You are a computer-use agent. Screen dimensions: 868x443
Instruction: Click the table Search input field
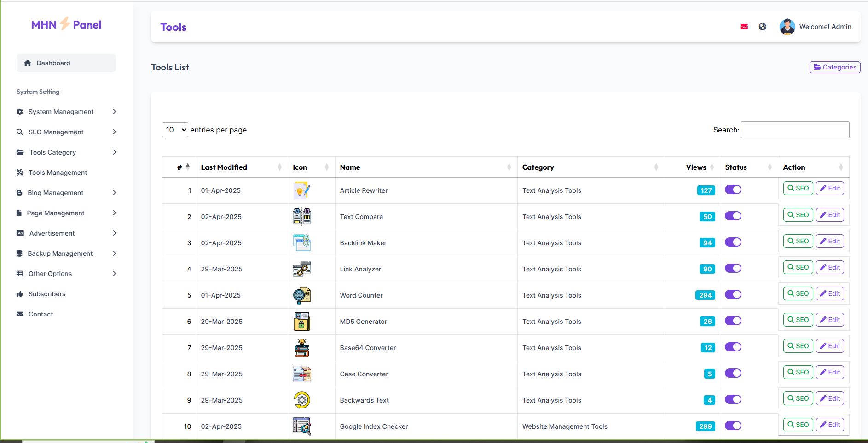[795, 130]
